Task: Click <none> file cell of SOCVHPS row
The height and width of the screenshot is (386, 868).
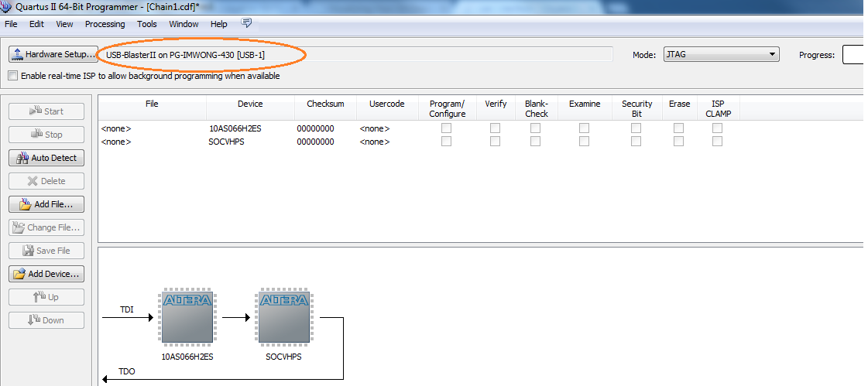Action: [116, 142]
